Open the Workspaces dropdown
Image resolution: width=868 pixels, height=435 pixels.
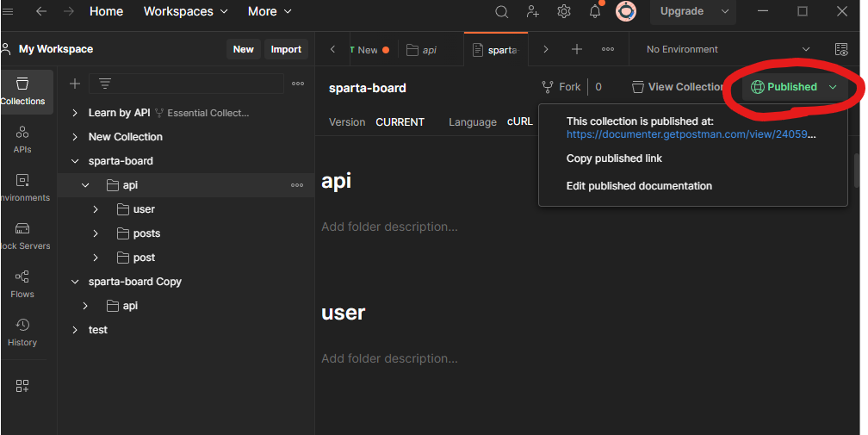(x=186, y=11)
